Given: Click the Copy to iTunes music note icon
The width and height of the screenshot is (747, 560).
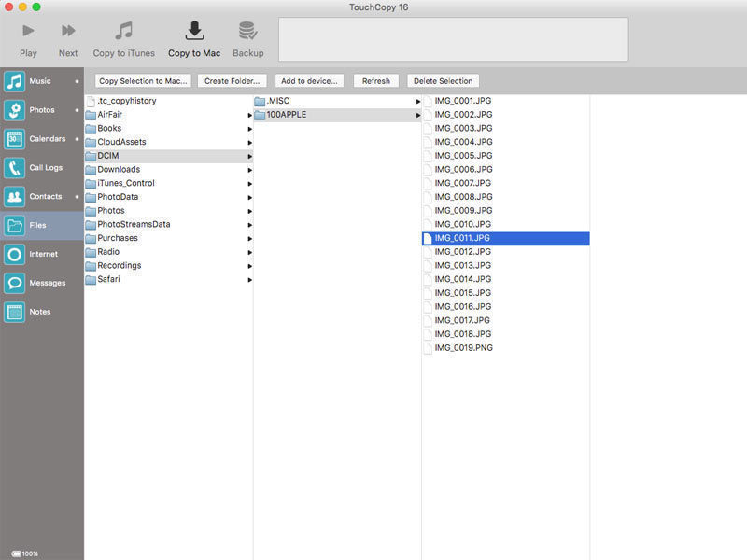Looking at the screenshot, I should click(x=124, y=31).
